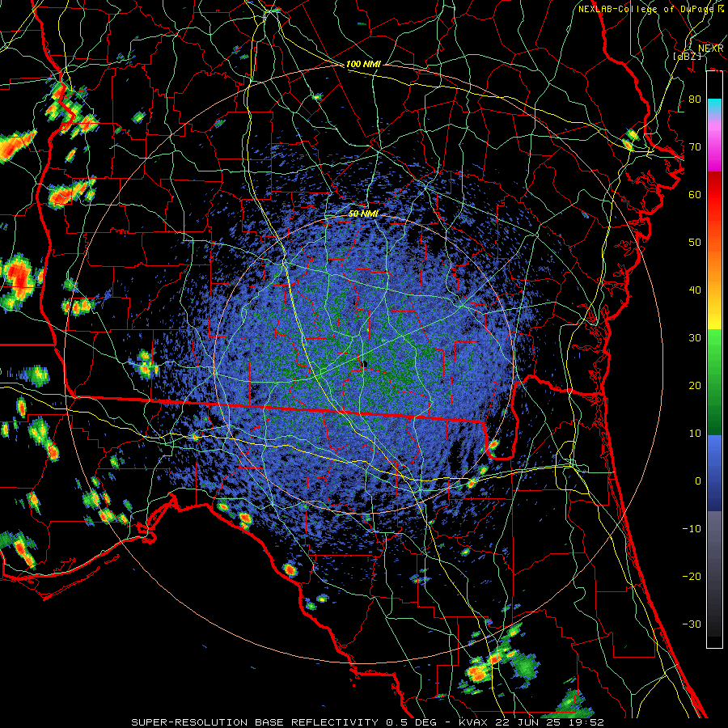Screen dimensions: 728x728
Task: Click the 40 value on dBZ scale
Action: (695, 290)
